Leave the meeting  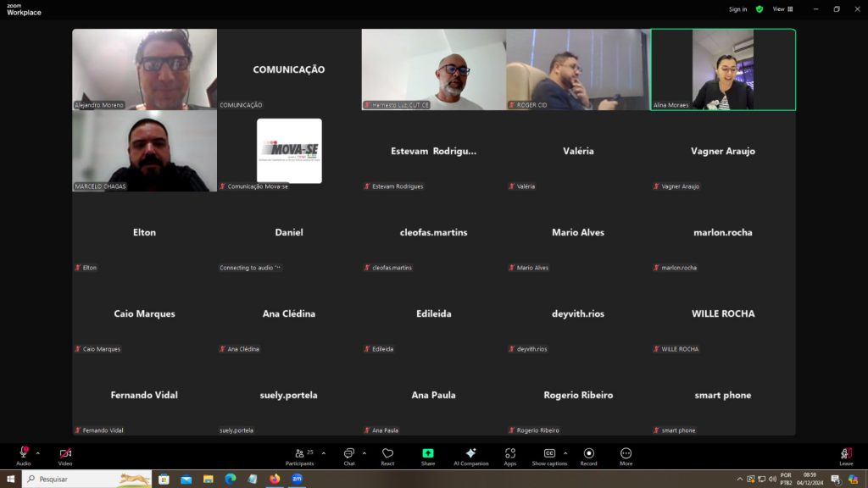tap(845, 456)
